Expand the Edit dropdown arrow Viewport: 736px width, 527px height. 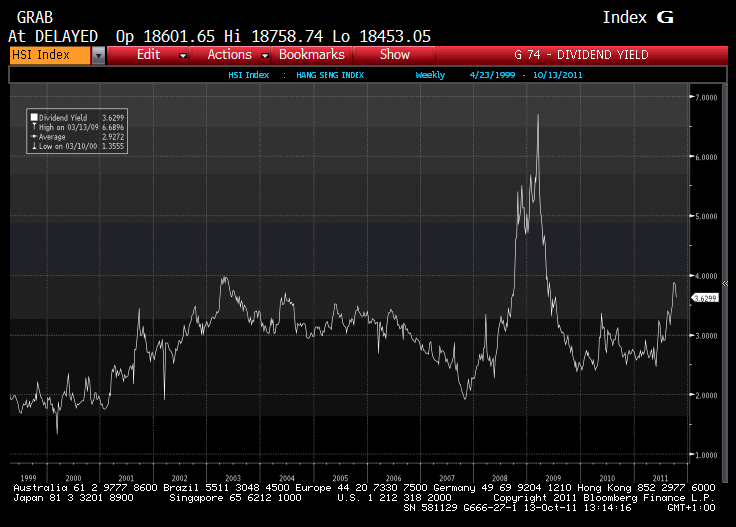coord(183,56)
